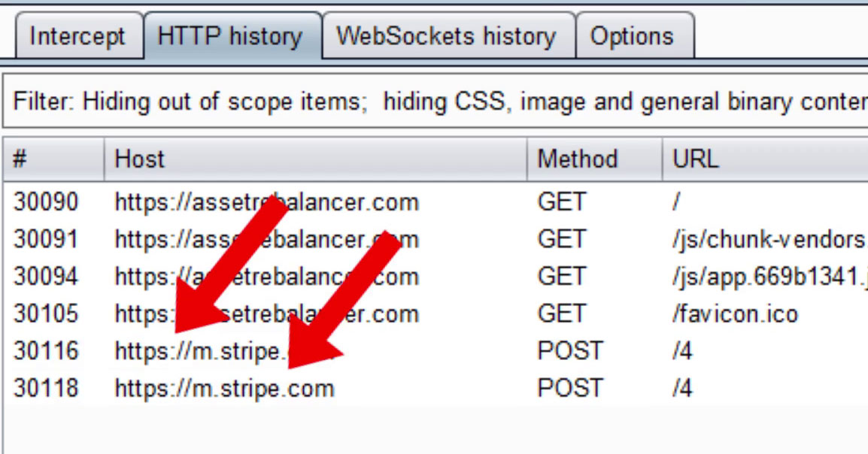
Task: Sort requests by Method column
Action: click(578, 159)
